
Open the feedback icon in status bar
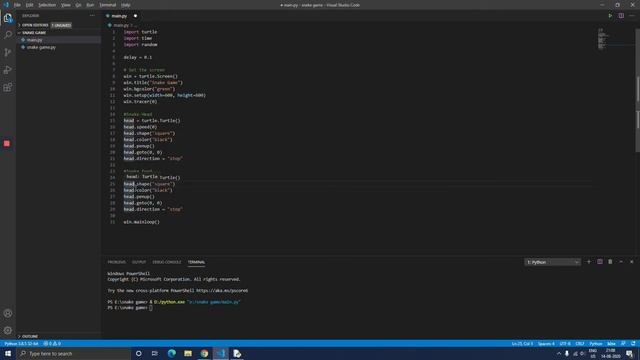coord(623,344)
